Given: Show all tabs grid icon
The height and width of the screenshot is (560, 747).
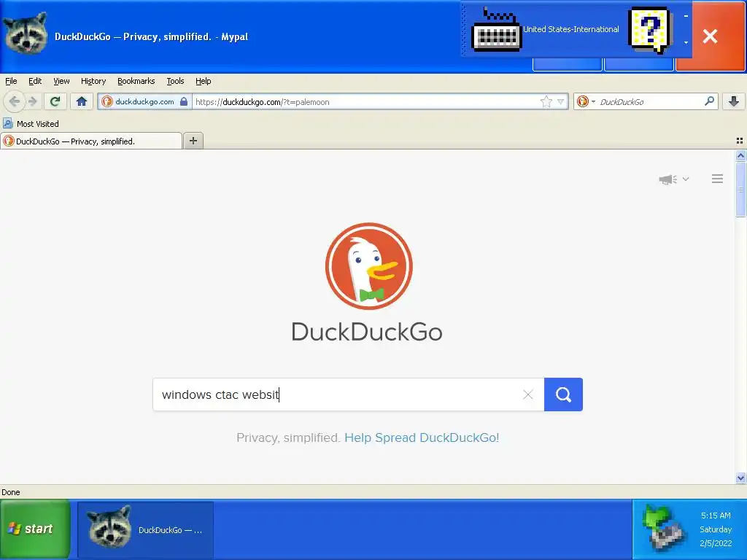Looking at the screenshot, I should pyautogui.click(x=740, y=141).
